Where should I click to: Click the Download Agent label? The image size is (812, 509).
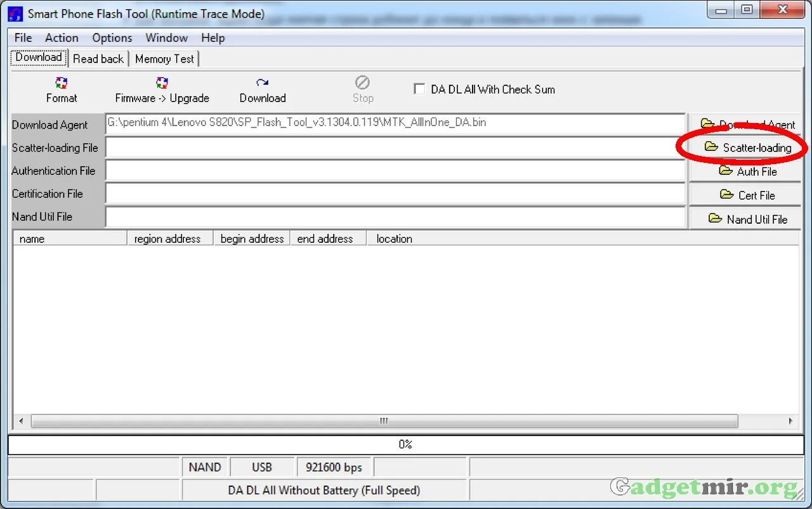(49, 125)
